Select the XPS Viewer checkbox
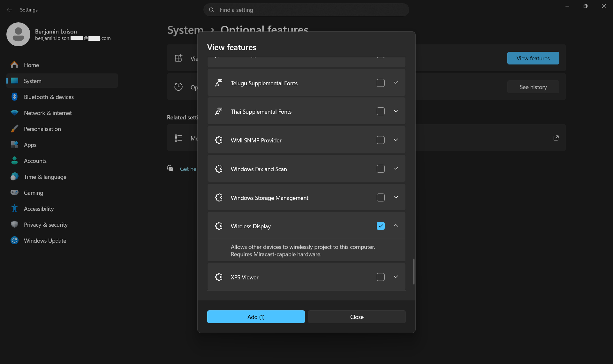This screenshot has height=364, width=613. (x=381, y=277)
